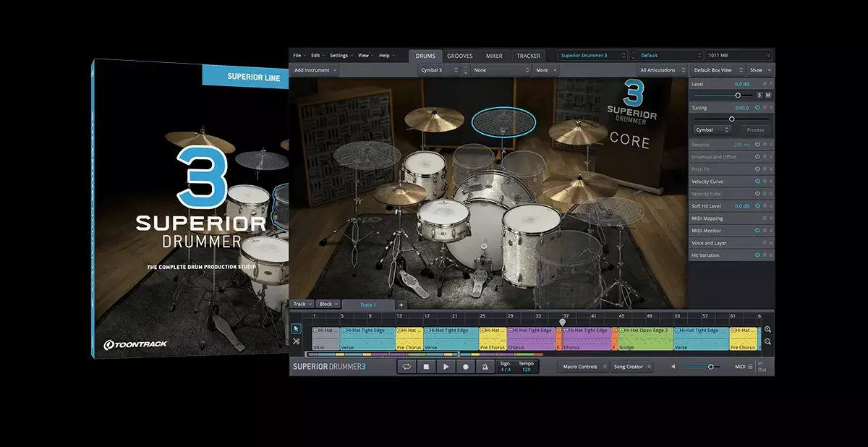The height and width of the screenshot is (447, 868).
Task: Open the Level section menu icon
Action: [765, 84]
